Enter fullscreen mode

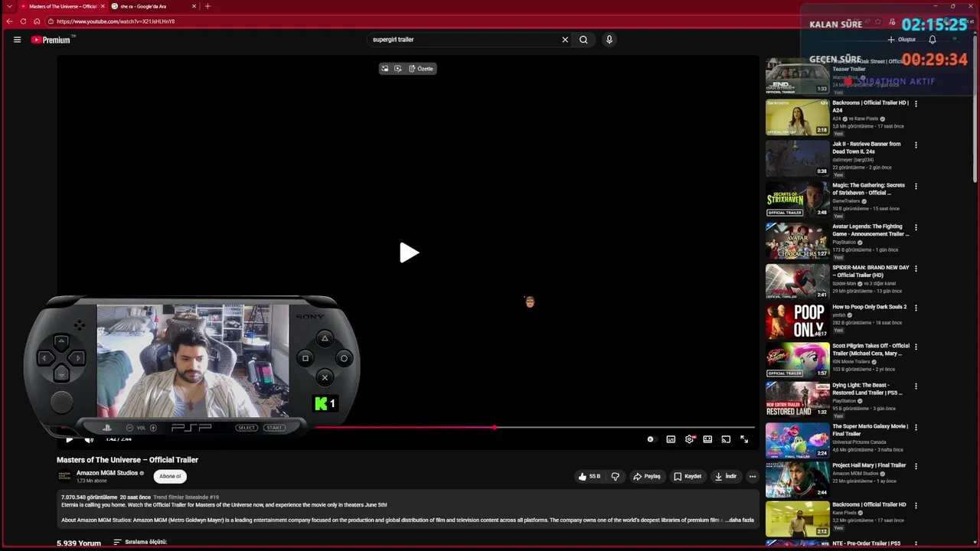pyautogui.click(x=744, y=439)
